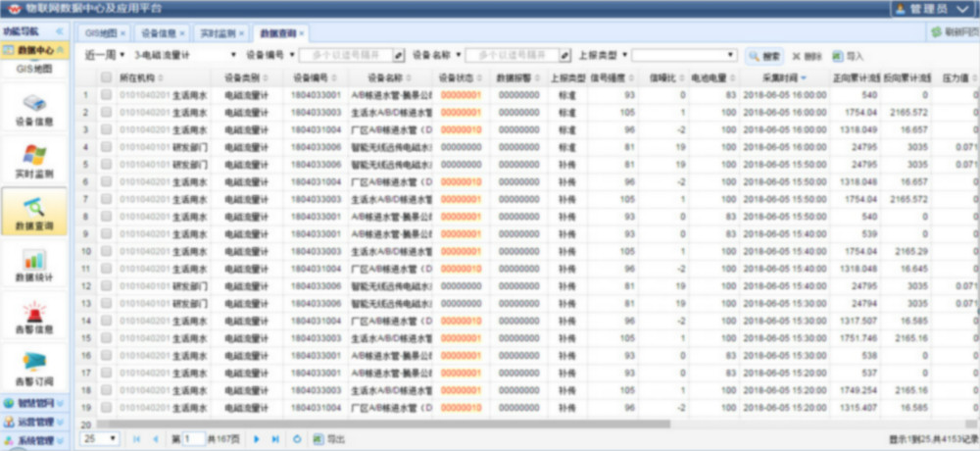Jump to last page of results
The height and width of the screenshot is (451, 980).
coord(275,438)
